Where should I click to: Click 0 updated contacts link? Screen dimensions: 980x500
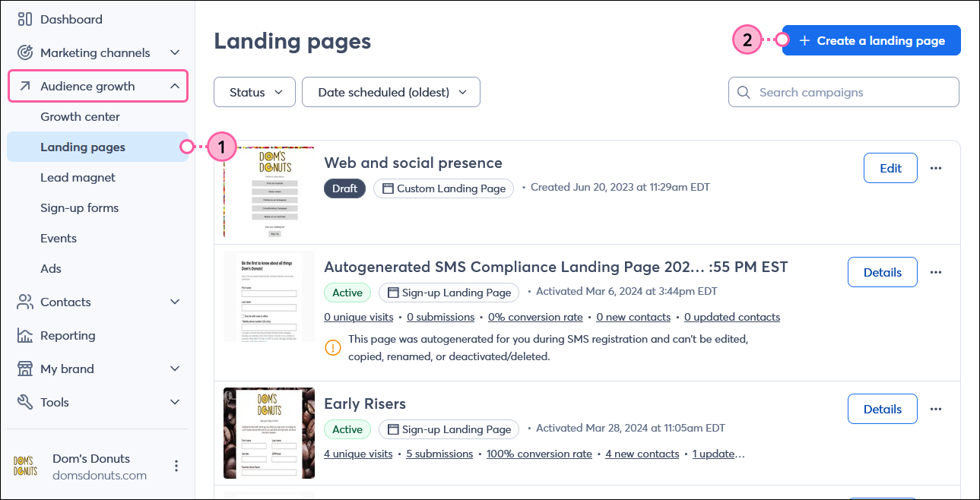tap(732, 317)
